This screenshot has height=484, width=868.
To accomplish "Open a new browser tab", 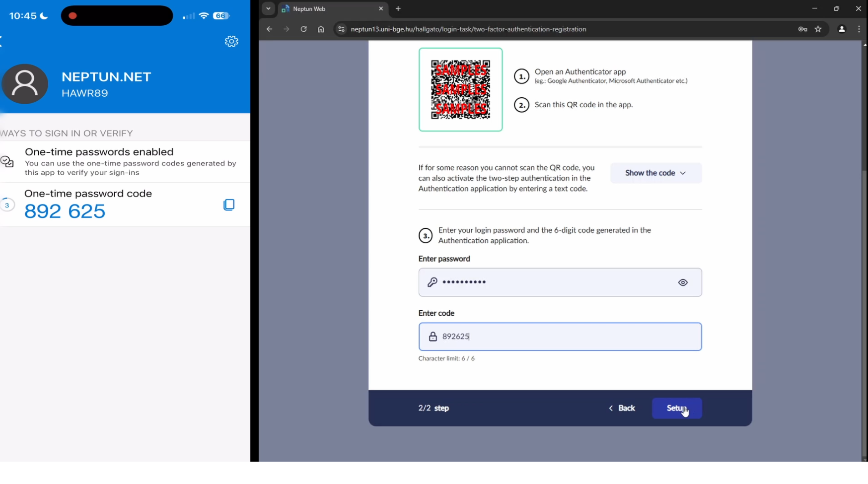I will [x=398, y=8].
